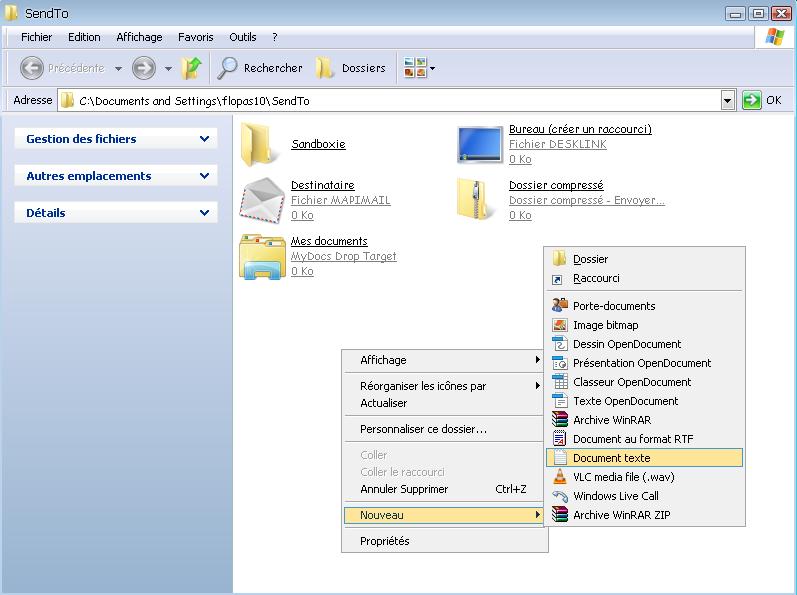Click the Précédente back arrow icon
This screenshot has height=595, width=797.
[32, 68]
